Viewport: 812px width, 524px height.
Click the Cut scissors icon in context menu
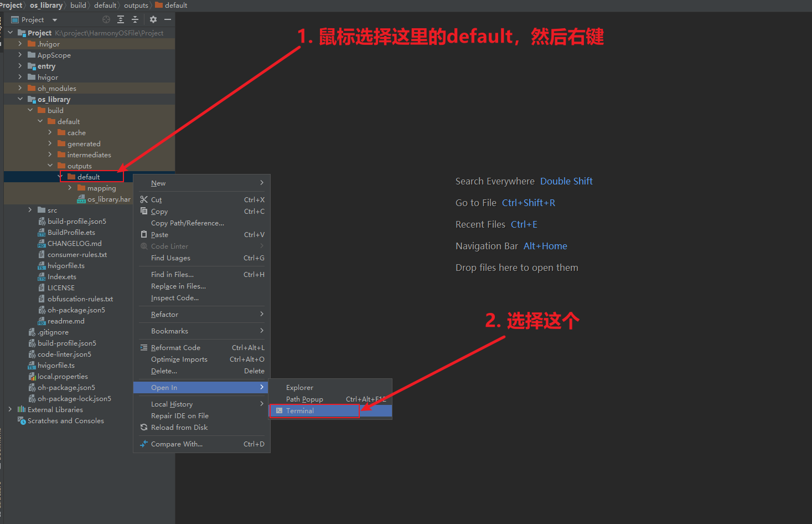(x=144, y=199)
